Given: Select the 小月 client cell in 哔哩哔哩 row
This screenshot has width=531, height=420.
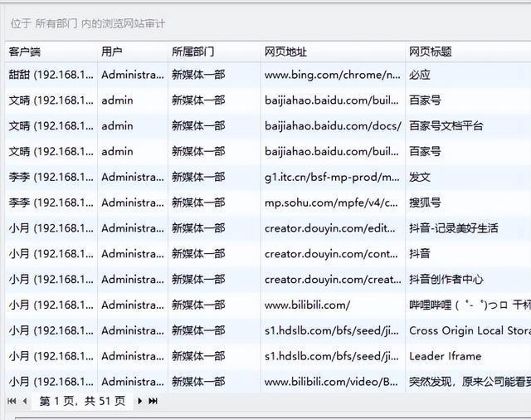Looking at the screenshot, I should pyautogui.click(x=51, y=305).
